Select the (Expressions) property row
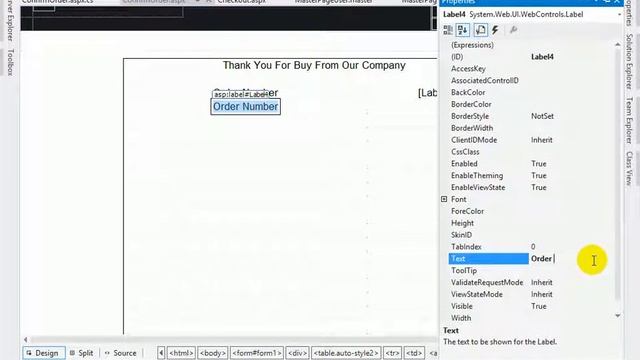Screen dimensions: 640x360 click(x=472, y=45)
